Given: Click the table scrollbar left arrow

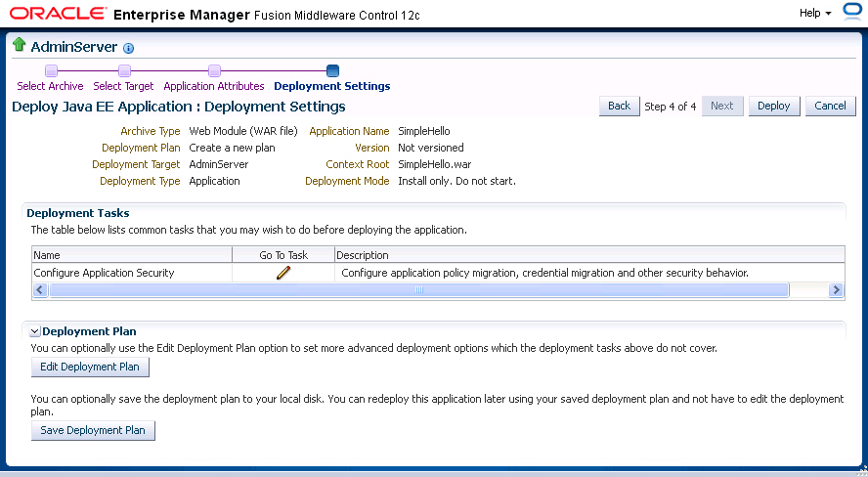Looking at the screenshot, I should [39, 290].
